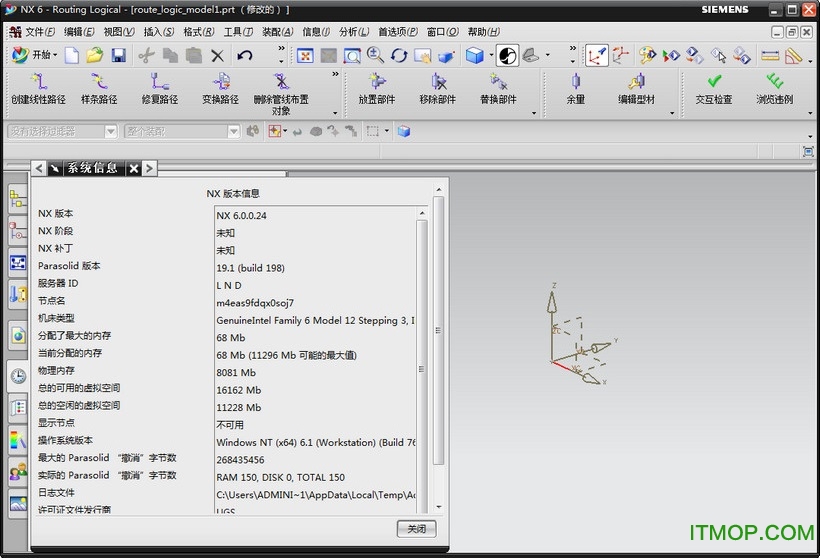Click the New file icon

[x=72, y=55]
